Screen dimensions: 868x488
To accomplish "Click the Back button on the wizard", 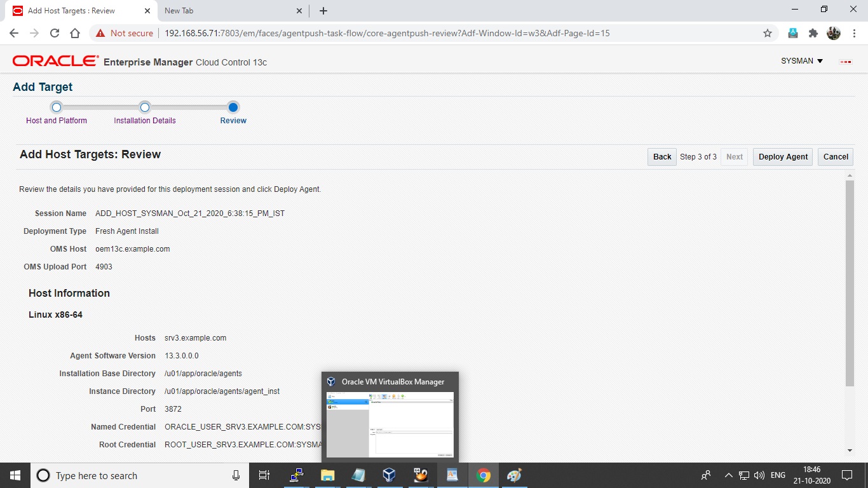I will point(661,156).
